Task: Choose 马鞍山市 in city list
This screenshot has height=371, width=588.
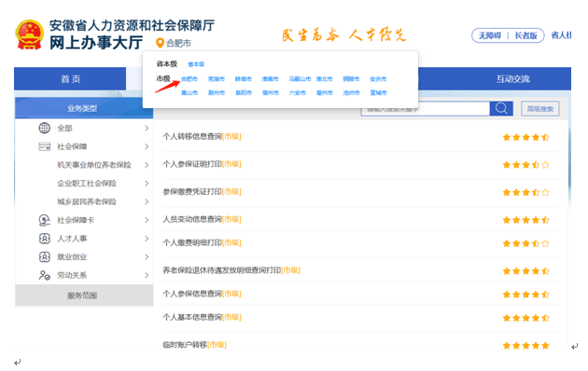Action: coord(300,79)
